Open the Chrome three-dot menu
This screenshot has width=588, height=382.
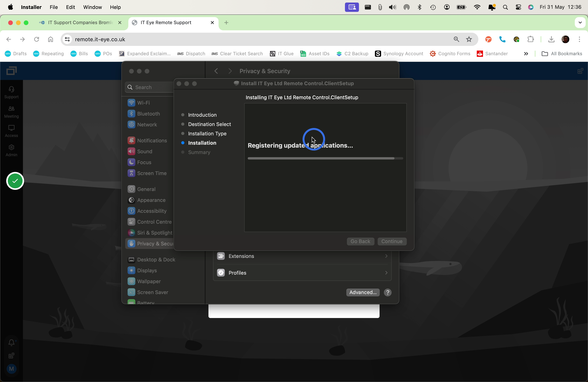pyautogui.click(x=579, y=39)
